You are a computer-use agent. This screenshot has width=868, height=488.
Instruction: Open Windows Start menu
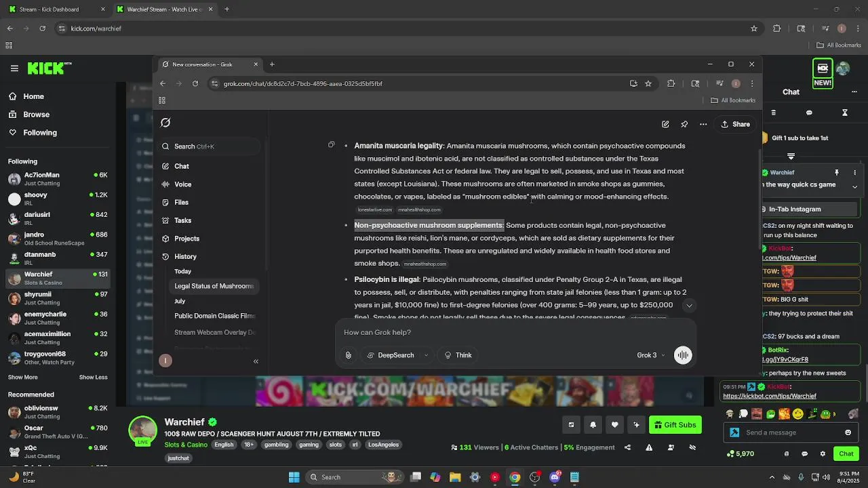coord(294,477)
